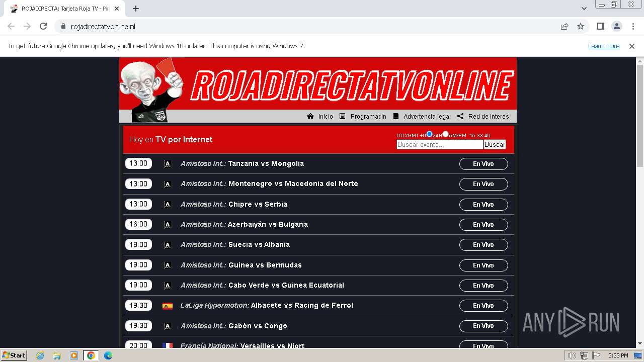
Task: Close the ROJADIRECTA tab
Action: pyautogui.click(x=117, y=9)
